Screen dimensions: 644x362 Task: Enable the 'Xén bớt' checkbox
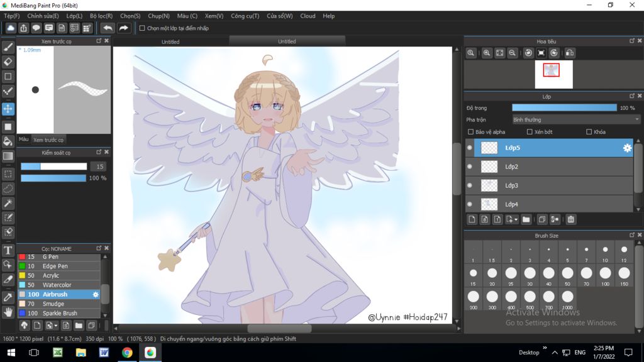click(x=530, y=132)
